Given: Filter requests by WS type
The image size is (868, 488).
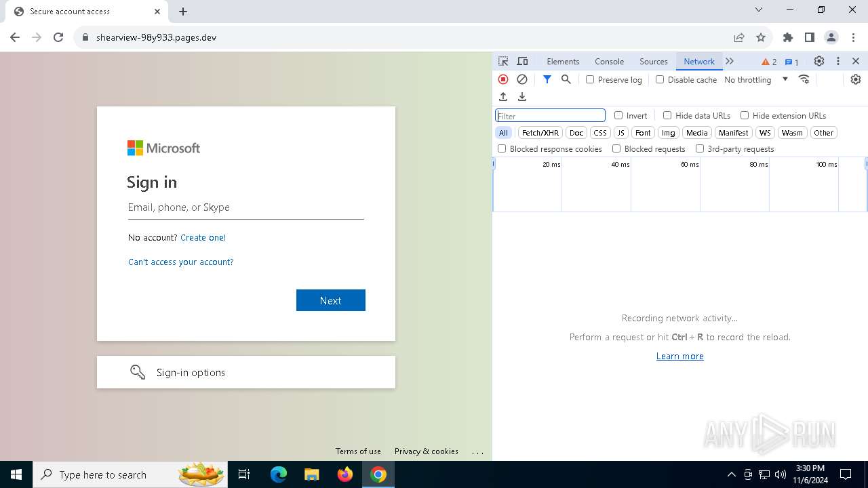Looking at the screenshot, I should click(765, 133).
